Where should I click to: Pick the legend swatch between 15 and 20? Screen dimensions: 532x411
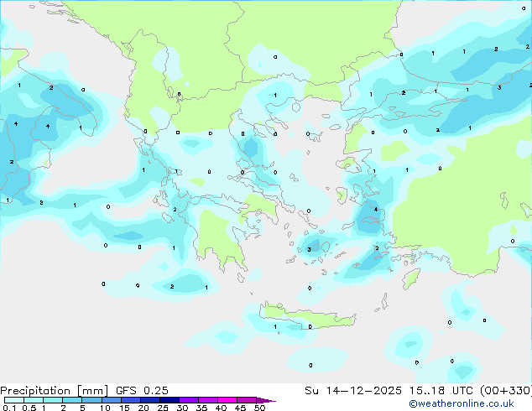(x=131, y=400)
